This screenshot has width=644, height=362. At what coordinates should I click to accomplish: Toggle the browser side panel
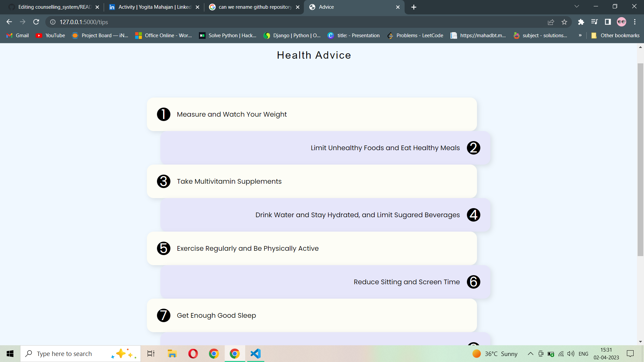[608, 22]
